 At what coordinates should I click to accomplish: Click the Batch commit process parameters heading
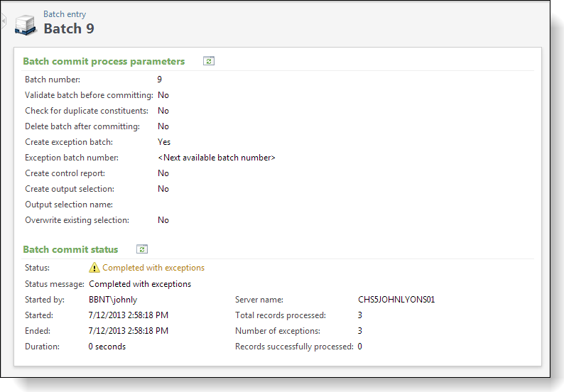104,61
